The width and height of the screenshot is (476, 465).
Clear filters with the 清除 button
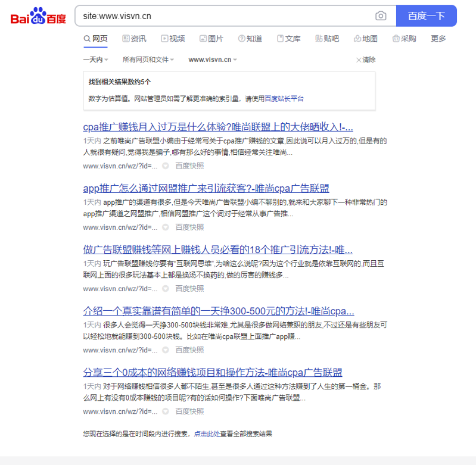[366, 60]
